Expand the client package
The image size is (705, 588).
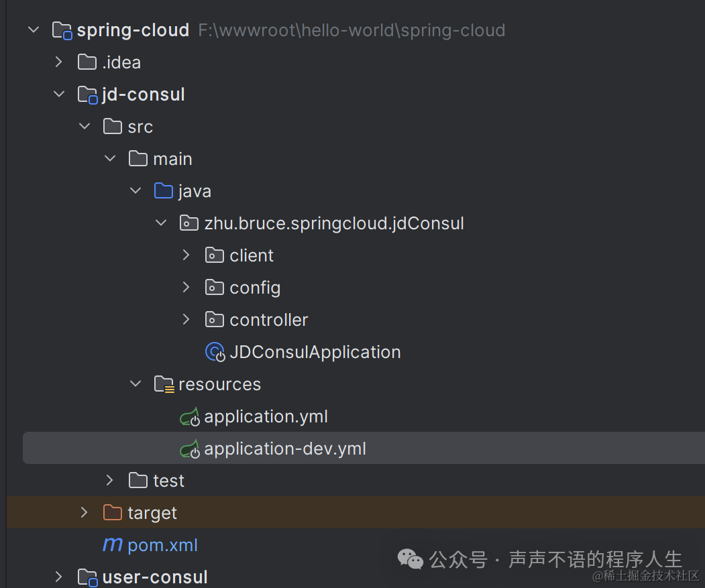[186, 255]
